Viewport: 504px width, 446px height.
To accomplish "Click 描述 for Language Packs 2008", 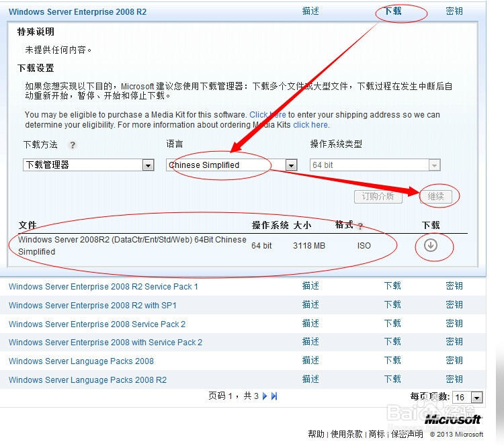I will point(310,361).
